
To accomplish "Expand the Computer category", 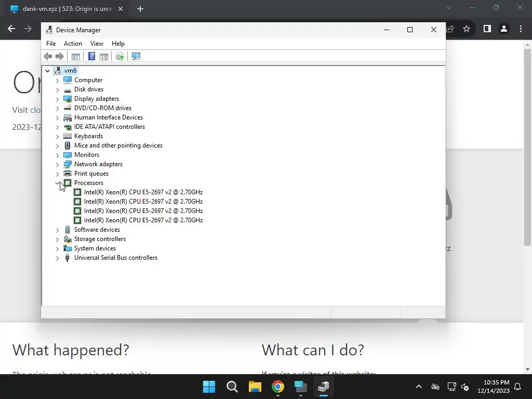I will pos(57,81).
